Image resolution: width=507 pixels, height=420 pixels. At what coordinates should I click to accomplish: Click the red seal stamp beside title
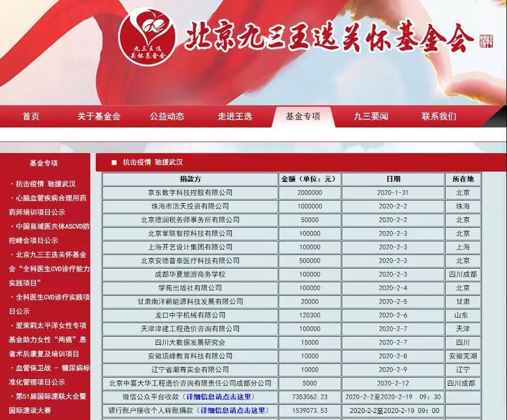[x=485, y=41]
